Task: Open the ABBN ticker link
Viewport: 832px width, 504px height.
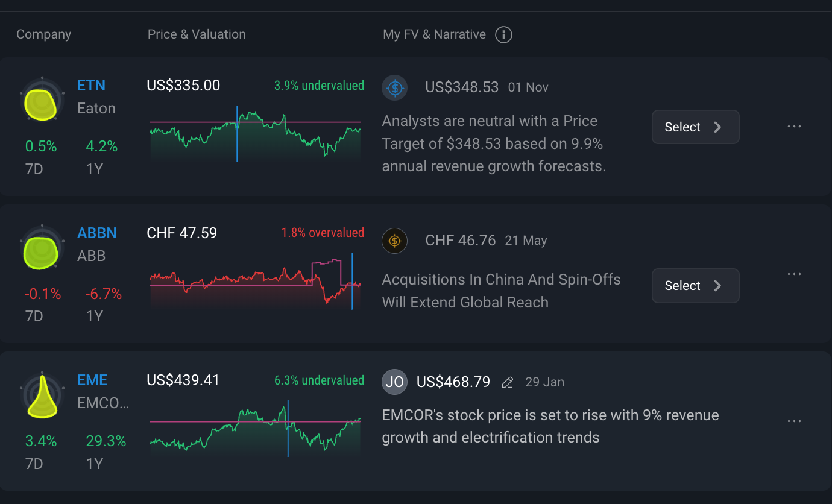Action: pos(97,233)
